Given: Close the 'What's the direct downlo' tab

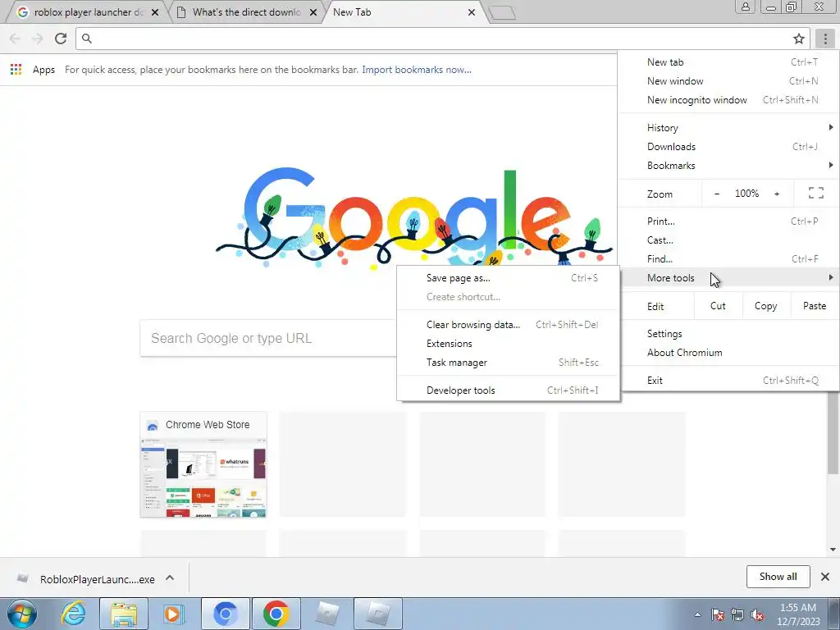Looking at the screenshot, I should [313, 11].
